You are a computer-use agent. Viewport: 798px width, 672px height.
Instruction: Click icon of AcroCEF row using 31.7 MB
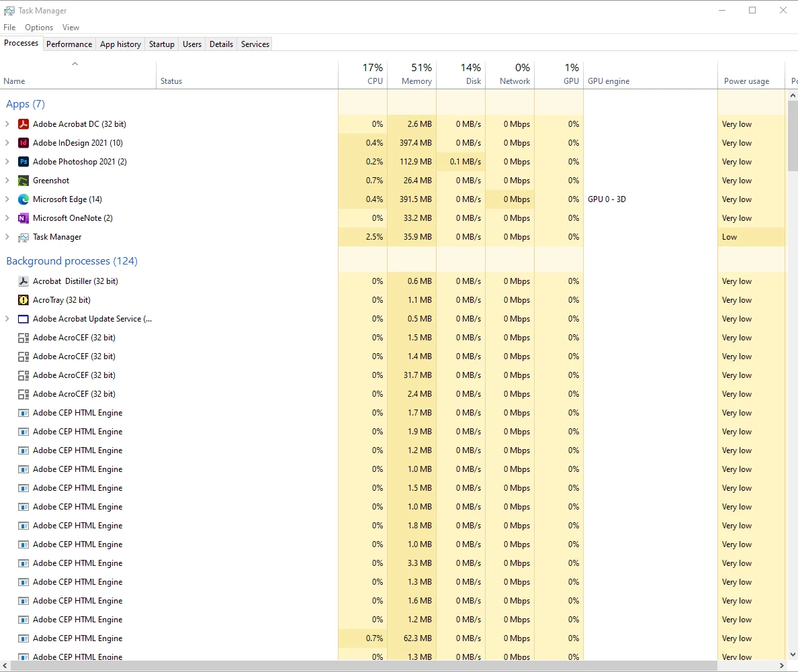24,375
